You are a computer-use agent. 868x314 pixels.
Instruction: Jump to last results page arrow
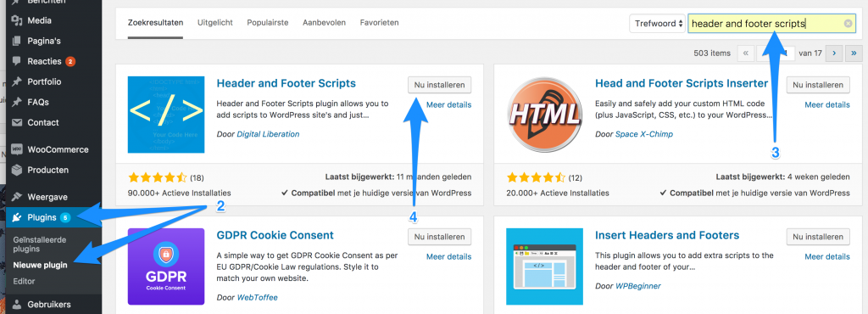[x=854, y=53]
